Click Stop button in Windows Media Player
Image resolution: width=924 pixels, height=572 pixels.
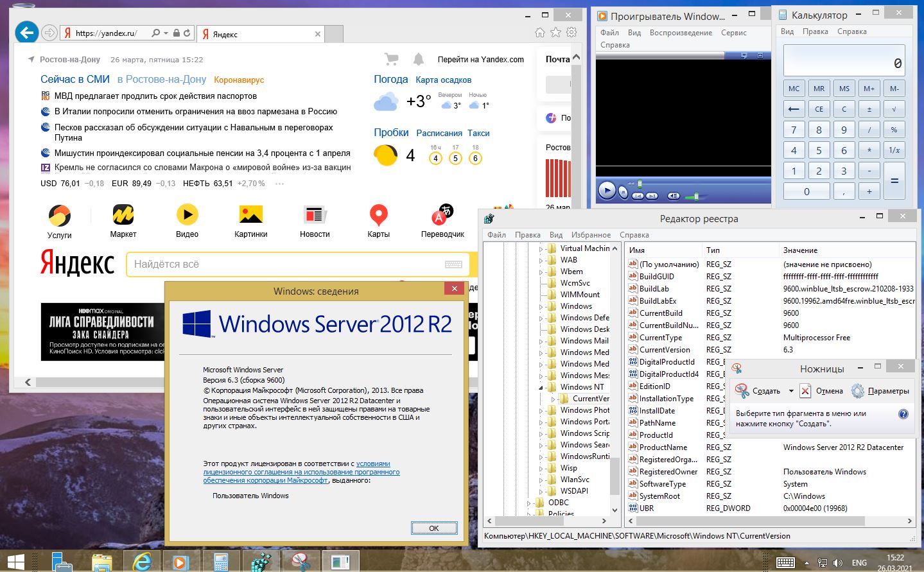pos(623,191)
